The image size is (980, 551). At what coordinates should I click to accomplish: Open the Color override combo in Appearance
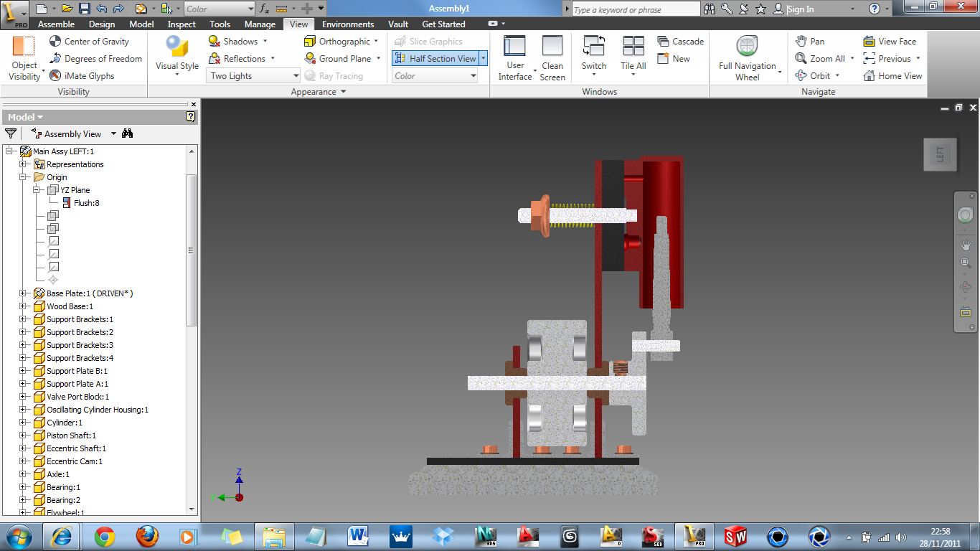[435, 75]
